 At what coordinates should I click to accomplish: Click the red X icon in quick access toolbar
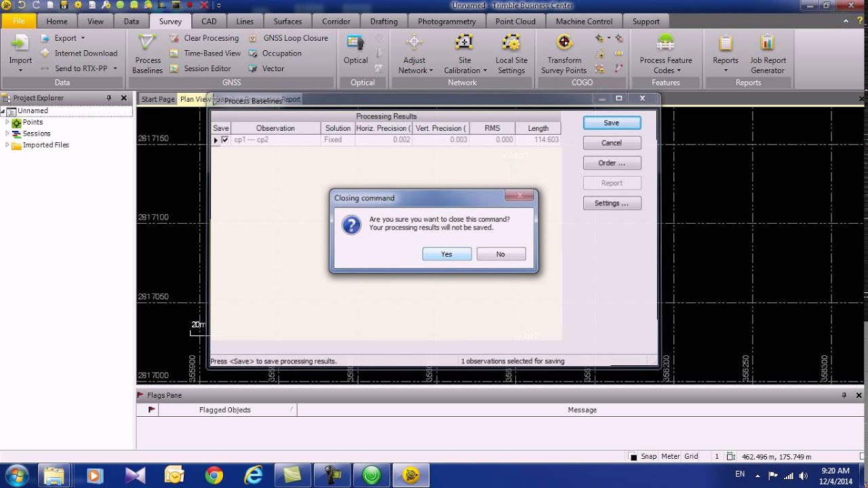(204, 5)
